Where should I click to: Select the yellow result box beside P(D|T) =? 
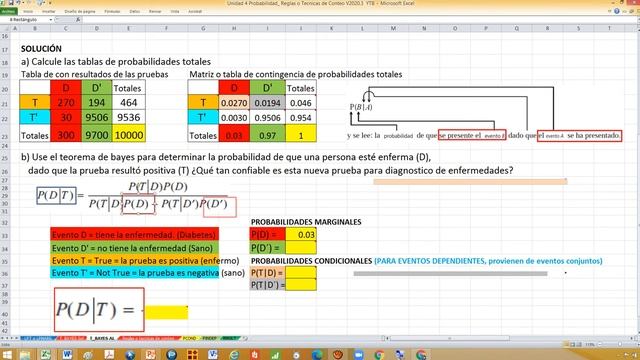click(167, 312)
